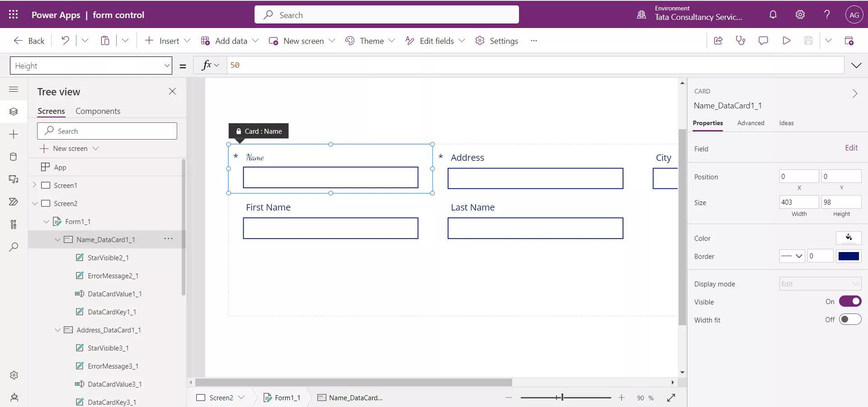Viewport: 868px width, 407px height.
Task: Open the Theme dropdown
Action: [392, 40]
